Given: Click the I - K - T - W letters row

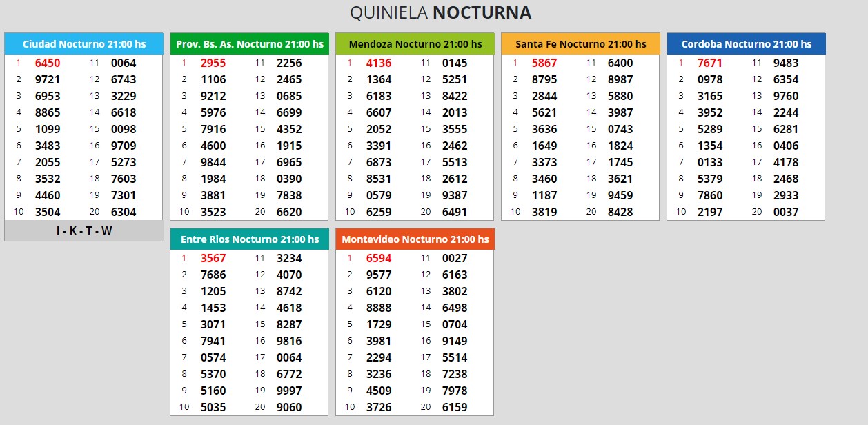Looking at the screenshot, I should click(84, 230).
